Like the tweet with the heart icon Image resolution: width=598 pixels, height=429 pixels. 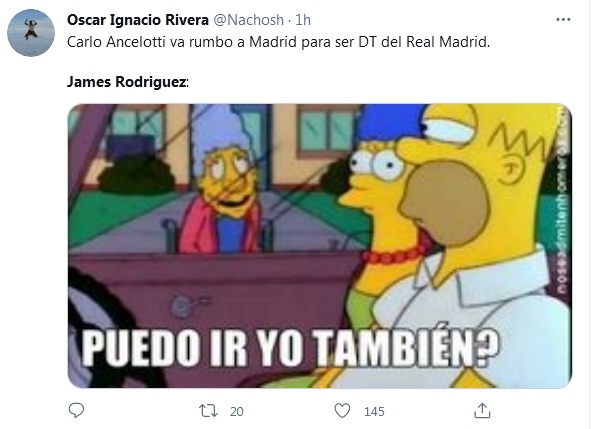pos(342,411)
